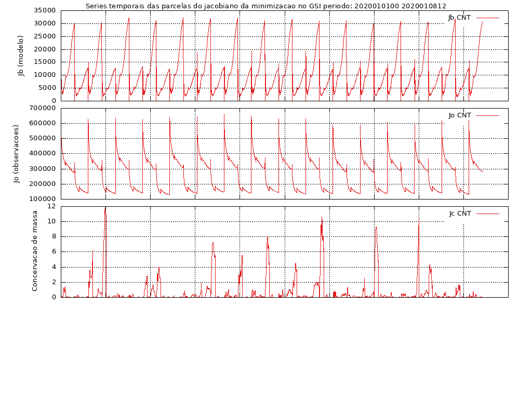Click the 8 tick label on Jc axis
Image resolution: width=532 pixels, height=399 pixels.
pyautogui.click(x=53, y=236)
